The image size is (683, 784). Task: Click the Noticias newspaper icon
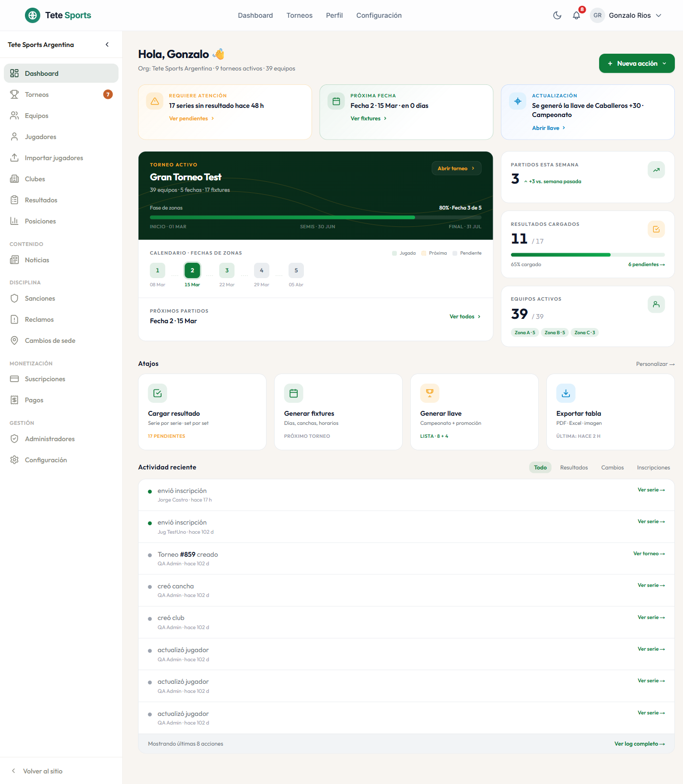[x=14, y=260]
